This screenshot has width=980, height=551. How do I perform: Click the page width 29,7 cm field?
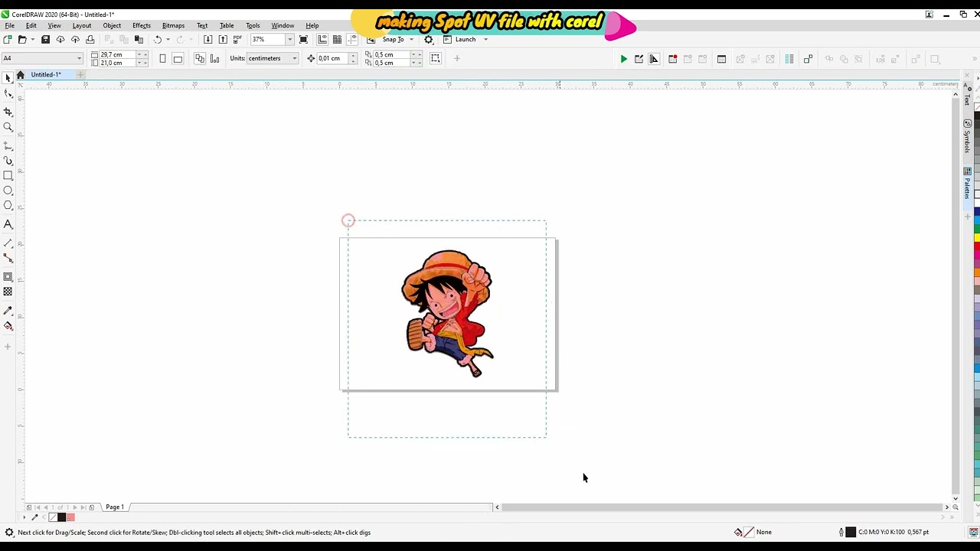coord(116,54)
